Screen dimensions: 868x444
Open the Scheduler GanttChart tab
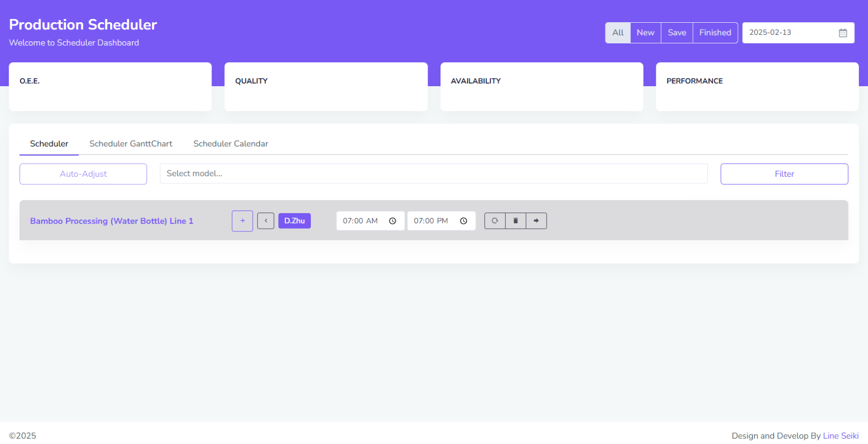click(131, 144)
